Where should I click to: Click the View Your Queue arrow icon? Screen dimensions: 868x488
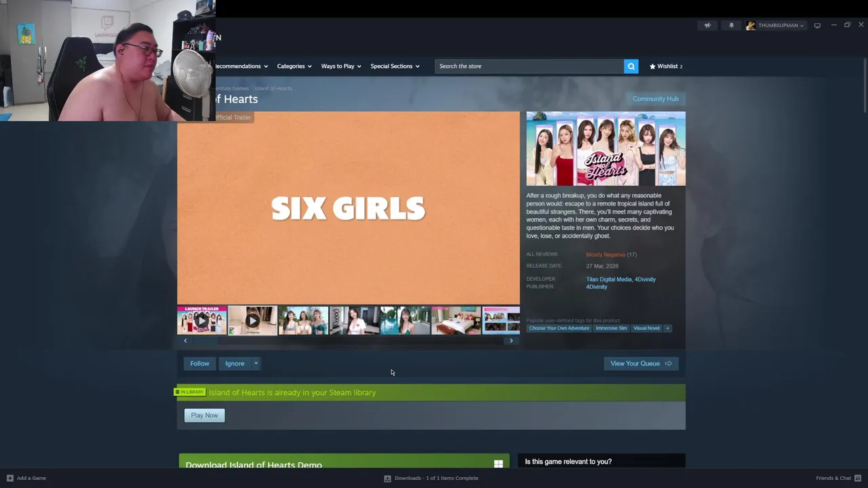[x=668, y=363]
